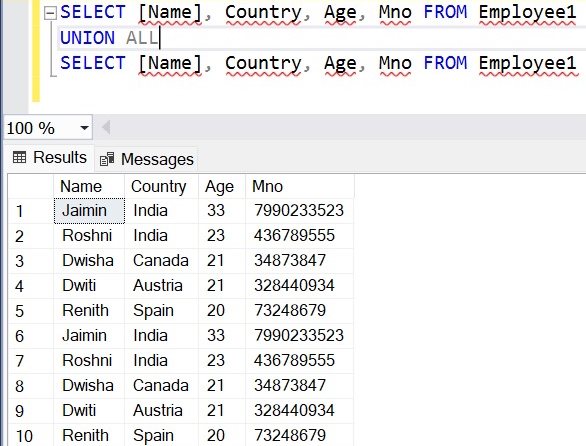
Task: Click Mno 328440934 in row 9
Action: 300,411
